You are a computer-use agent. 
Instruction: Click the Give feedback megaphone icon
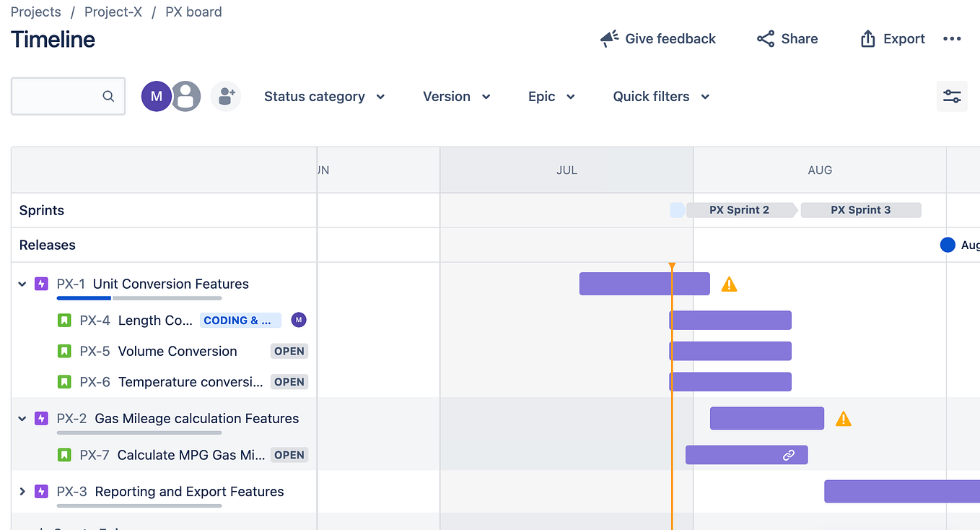pyautogui.click(x=610, y=39)
